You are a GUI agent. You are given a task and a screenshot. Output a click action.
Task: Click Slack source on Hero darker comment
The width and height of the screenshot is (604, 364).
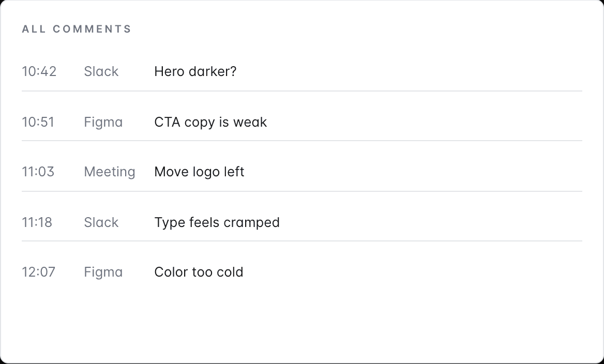coord(101,71)
